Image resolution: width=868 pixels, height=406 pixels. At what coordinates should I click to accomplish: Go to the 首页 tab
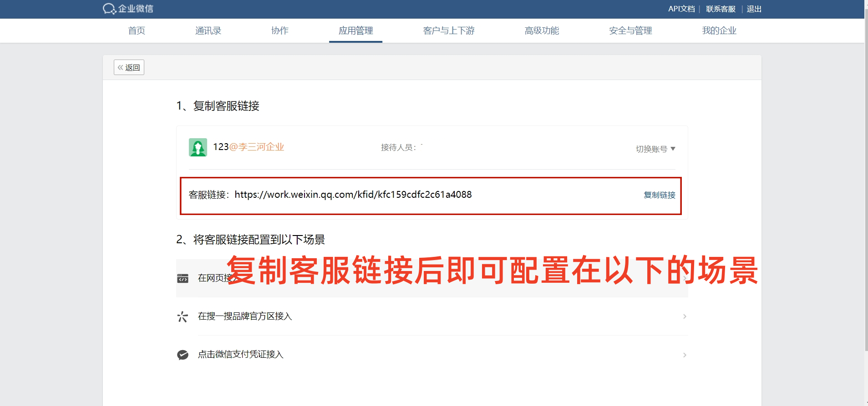pos(137,30)
